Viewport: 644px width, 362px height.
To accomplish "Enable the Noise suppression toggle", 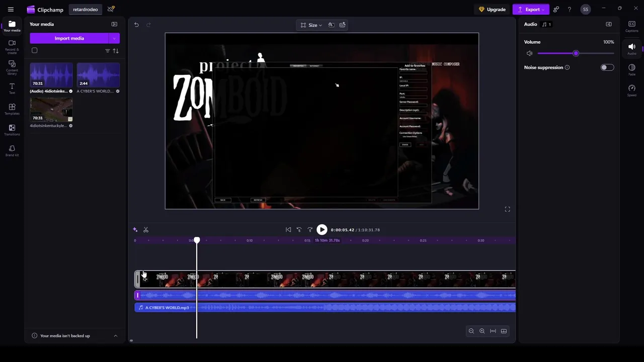I will (607, 67).
